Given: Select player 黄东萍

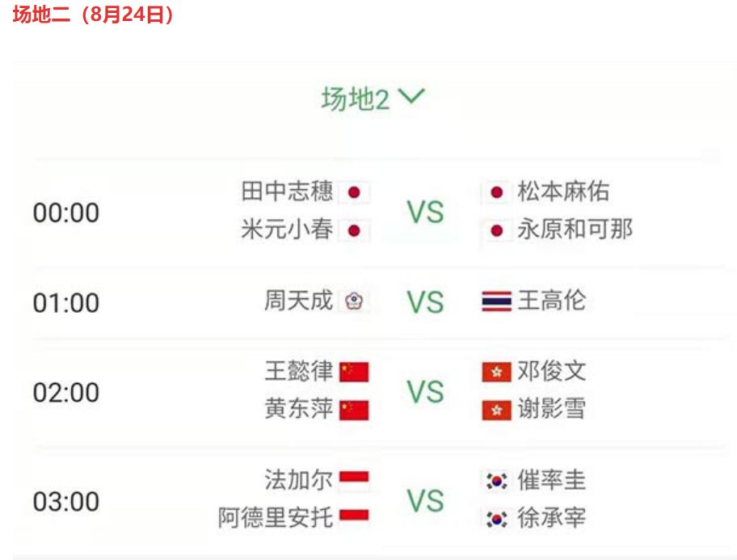Looking at the screenshot, I should [298, 408].
